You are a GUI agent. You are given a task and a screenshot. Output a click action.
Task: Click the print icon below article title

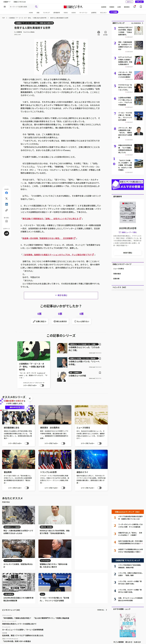tap(99, 32)
